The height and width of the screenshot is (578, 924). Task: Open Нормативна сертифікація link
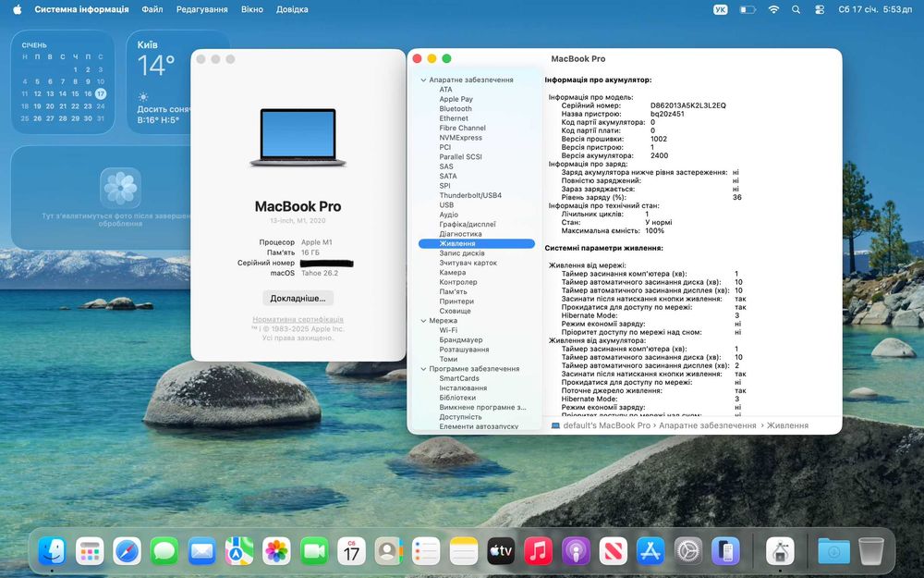[x=298, y=319]
